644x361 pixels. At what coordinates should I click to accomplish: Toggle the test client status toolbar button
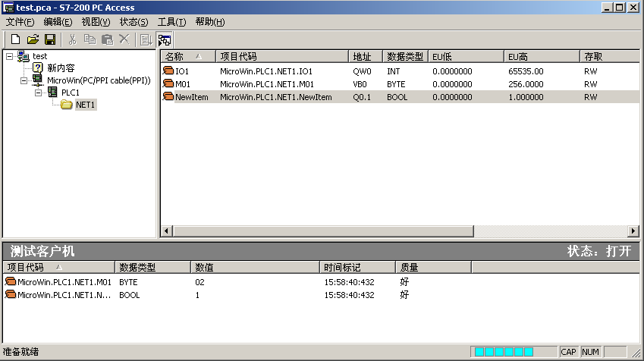tap(165, 39)
